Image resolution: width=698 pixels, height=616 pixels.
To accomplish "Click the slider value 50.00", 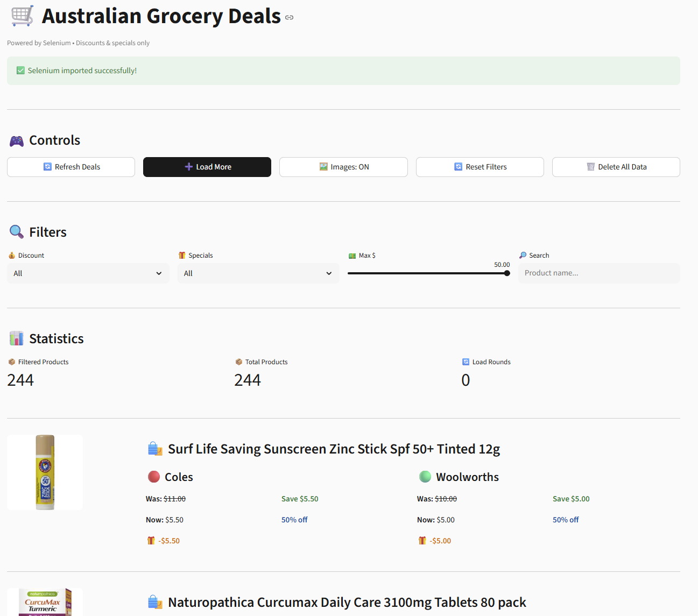I will point(502,265).
